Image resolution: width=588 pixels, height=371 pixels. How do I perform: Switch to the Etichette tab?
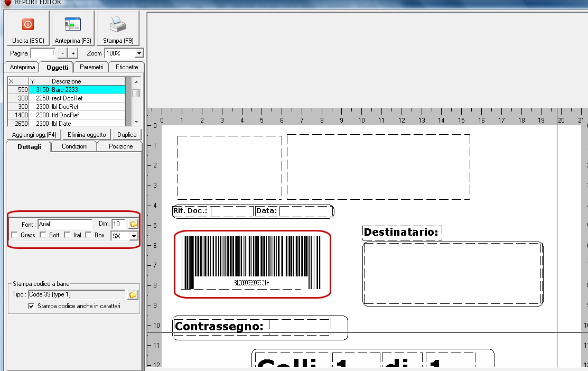tap(126, 67)
